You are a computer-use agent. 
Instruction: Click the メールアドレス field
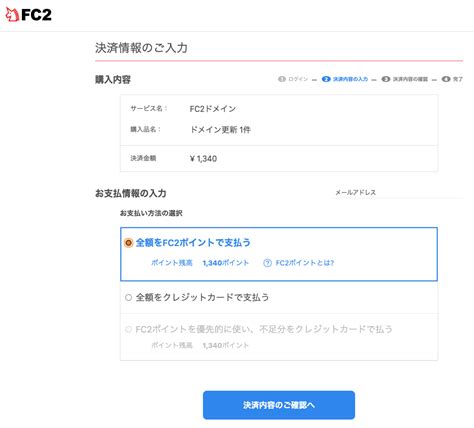point(397,192)
